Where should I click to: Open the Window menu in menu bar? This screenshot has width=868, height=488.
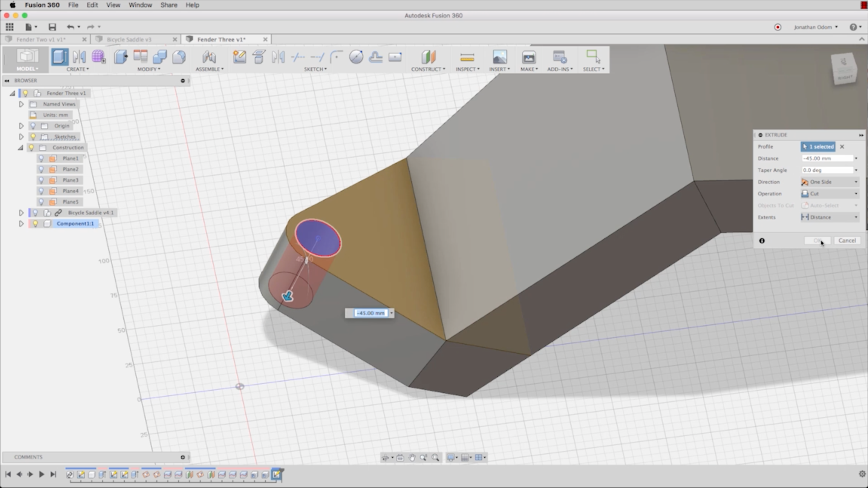click(140, 5)
